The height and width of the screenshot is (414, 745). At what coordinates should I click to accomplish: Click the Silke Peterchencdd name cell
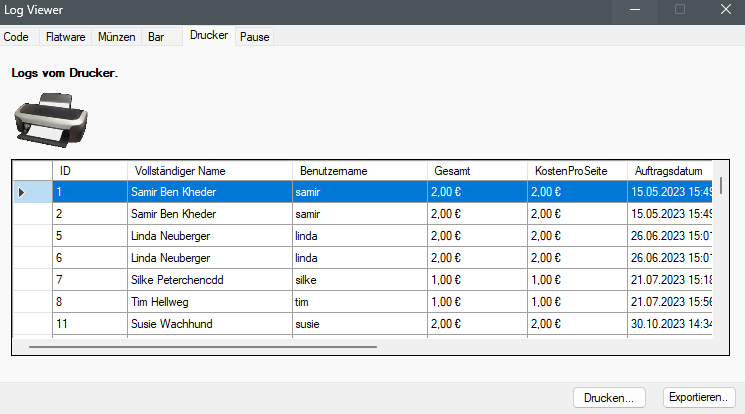210,280
